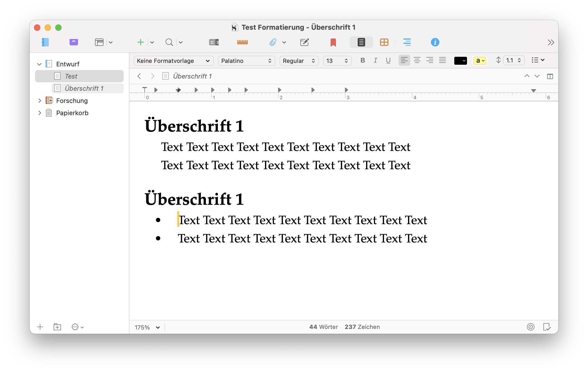
Task: Click the 237 Zeichen character count
Action: point(362,327)
